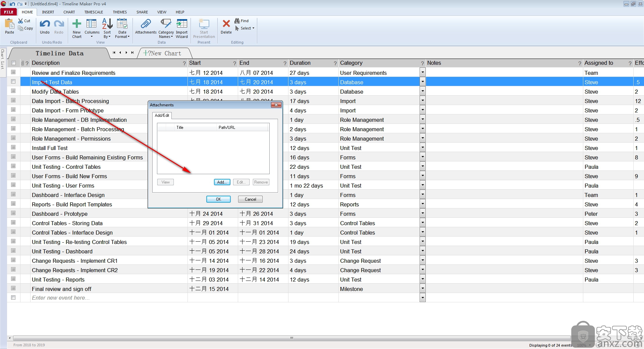Switch to the TIMESCALE ribbon tab
The width and height of the screenshot is (644, 349).
[x=94, y=12]
